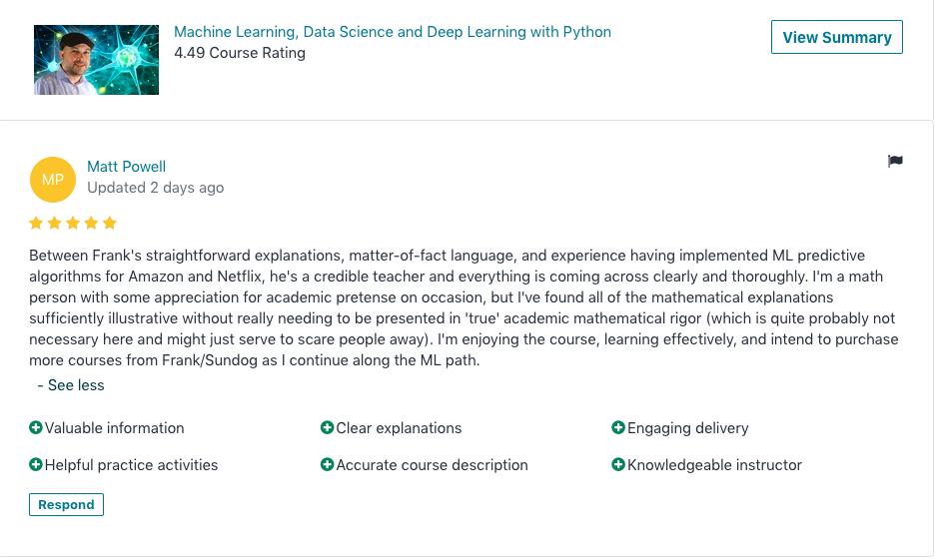The width and height of the screenshot is (938, 560).
Task: Click the course thumbnail image
Action: (x=96, y=60)
